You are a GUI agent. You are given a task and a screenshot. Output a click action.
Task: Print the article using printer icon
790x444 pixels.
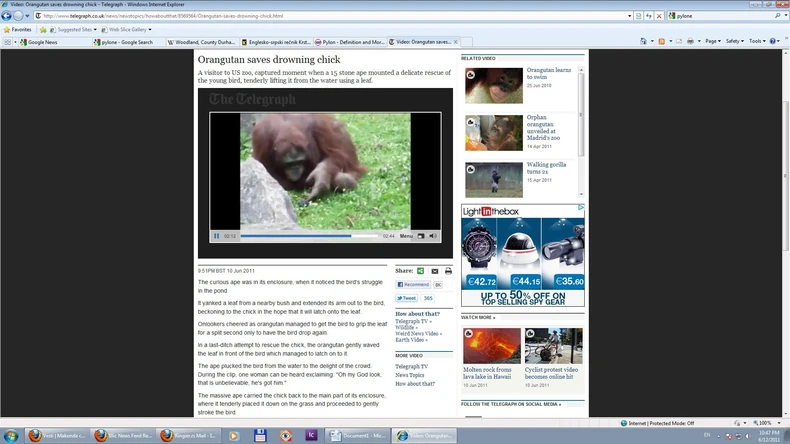point(448,271)
